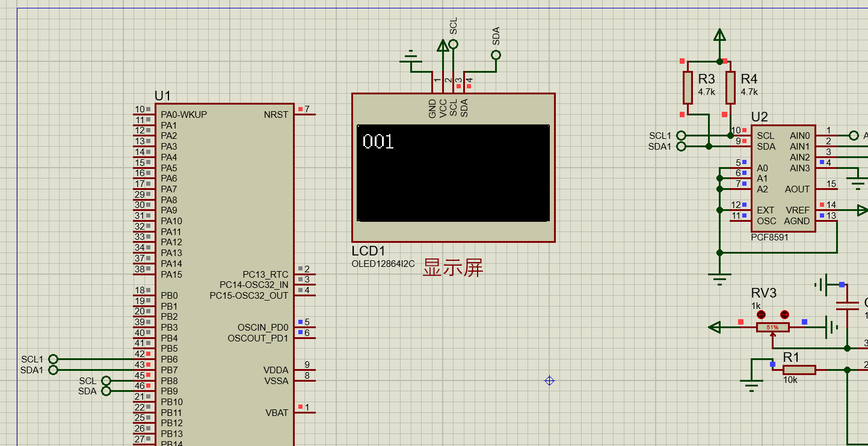Image resolution: width=868 pixels, height=446 pixels.
Task: Select ground symbol on OLED GND pin
Action: tap(411, 58)
